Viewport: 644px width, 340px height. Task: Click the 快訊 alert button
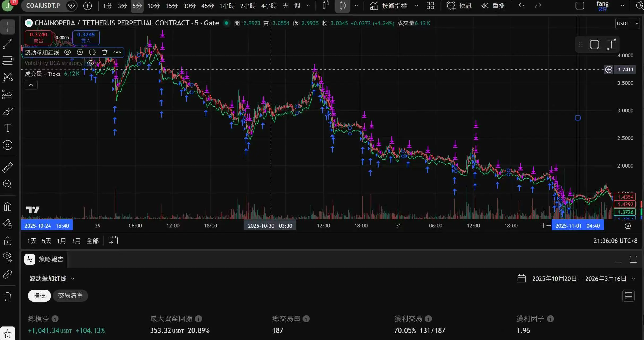(x=459, y=6)
